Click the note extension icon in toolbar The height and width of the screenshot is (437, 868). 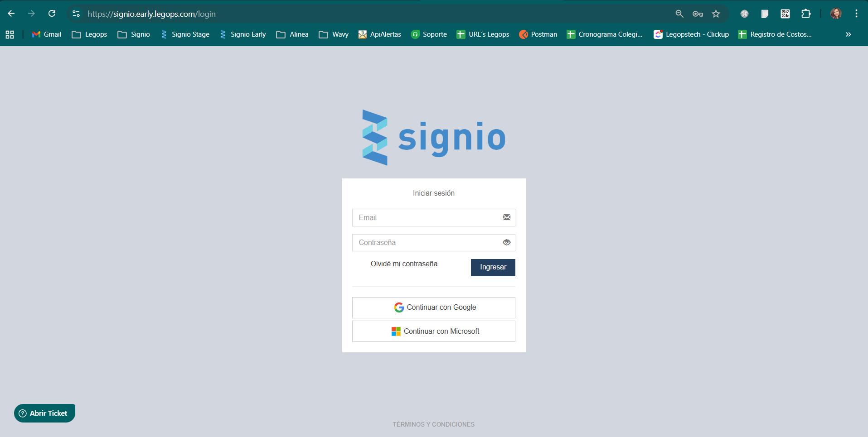click(x=765, y=14)
